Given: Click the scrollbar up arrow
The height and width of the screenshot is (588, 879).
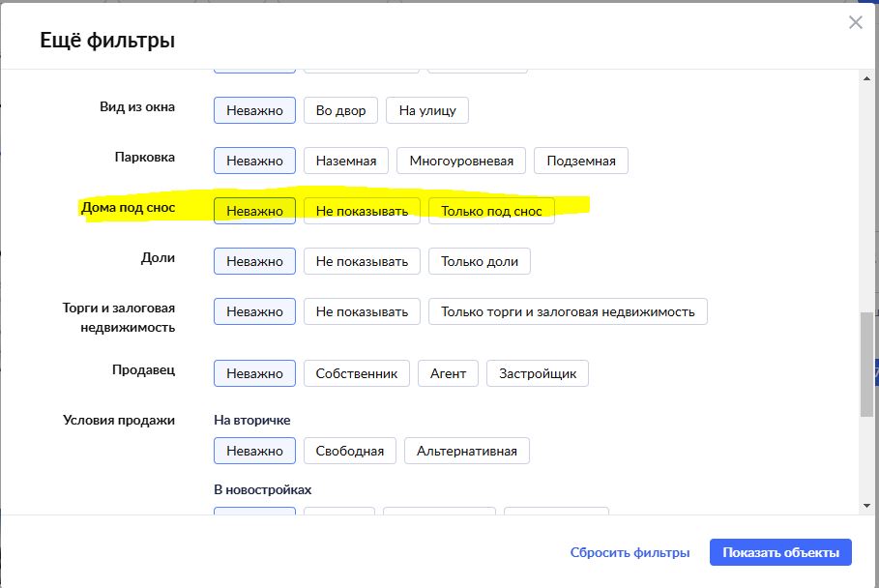Looking at the screenshot, I should click(x=866, y=78).
